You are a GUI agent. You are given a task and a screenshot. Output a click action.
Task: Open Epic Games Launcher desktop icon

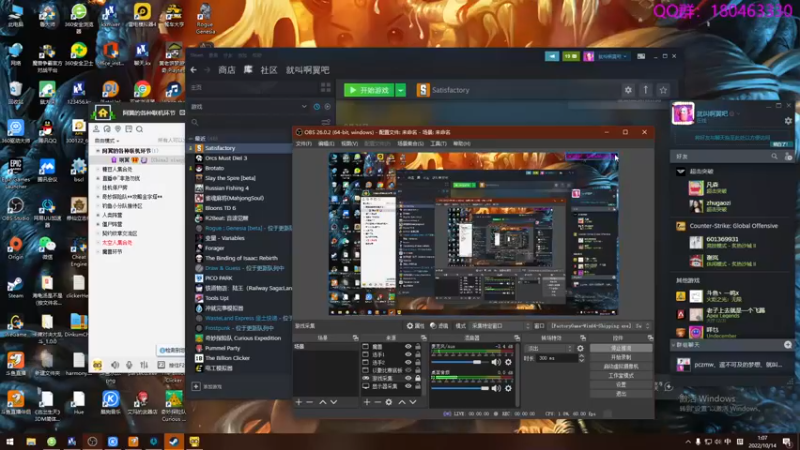click(15, 172)
